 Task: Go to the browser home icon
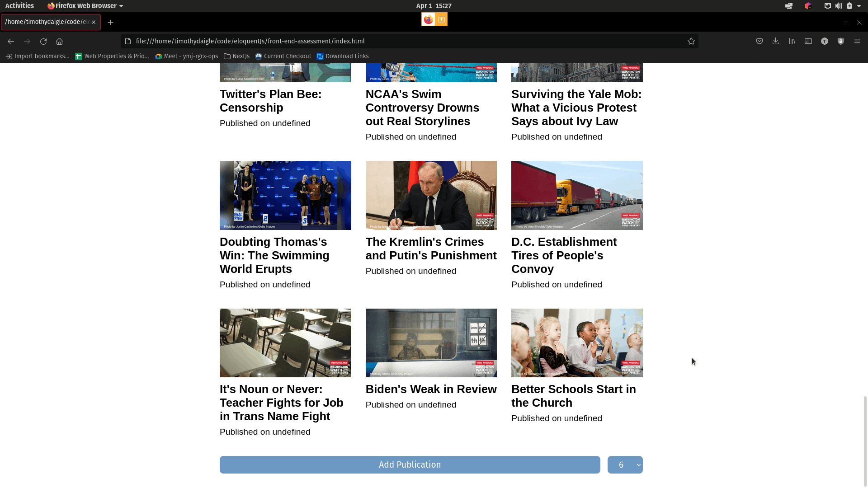click(x=59, y=41)
